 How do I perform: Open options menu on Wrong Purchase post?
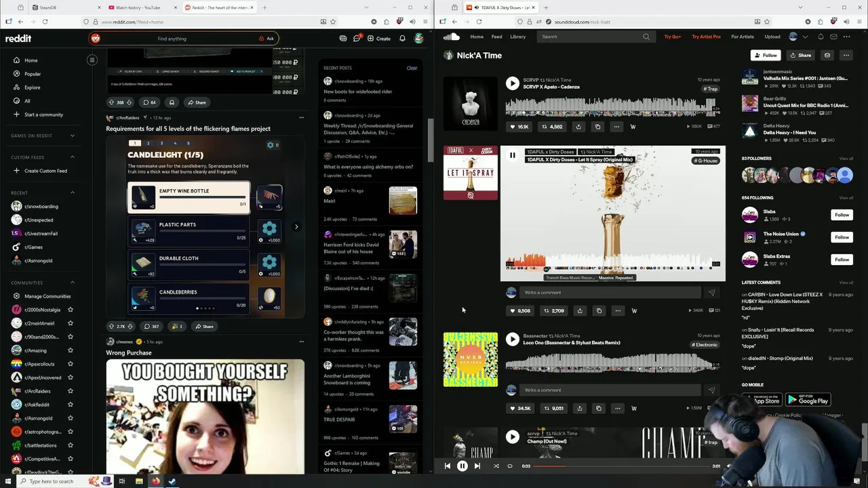coord(302,342)
